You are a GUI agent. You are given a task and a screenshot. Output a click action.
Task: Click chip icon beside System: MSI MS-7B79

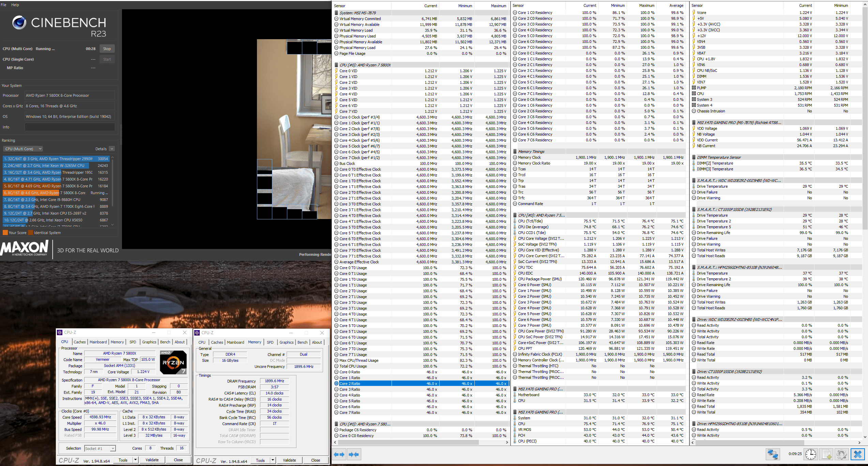(x=336, y=13)
